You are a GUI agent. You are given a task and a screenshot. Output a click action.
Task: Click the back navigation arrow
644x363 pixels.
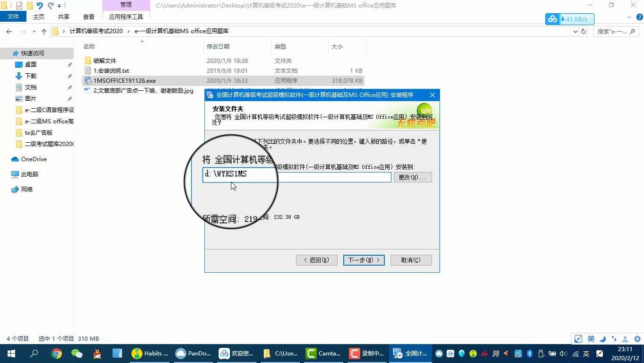tap(9, 31)
